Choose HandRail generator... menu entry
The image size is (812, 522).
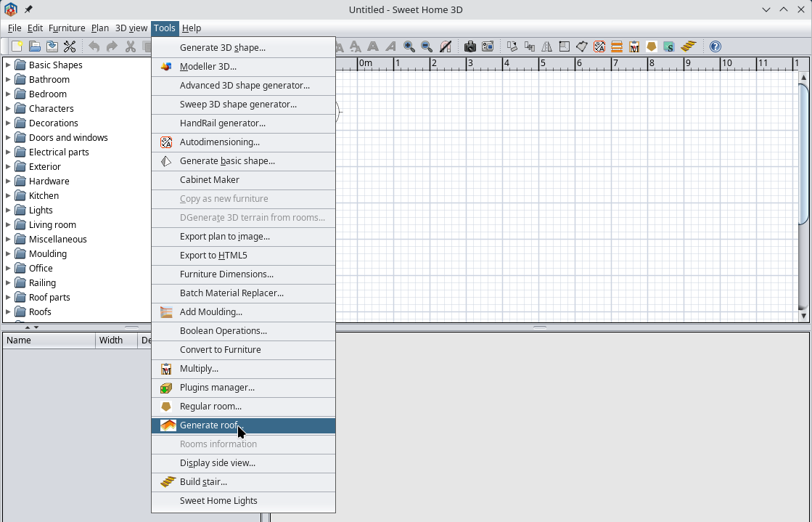click(243, 123)
